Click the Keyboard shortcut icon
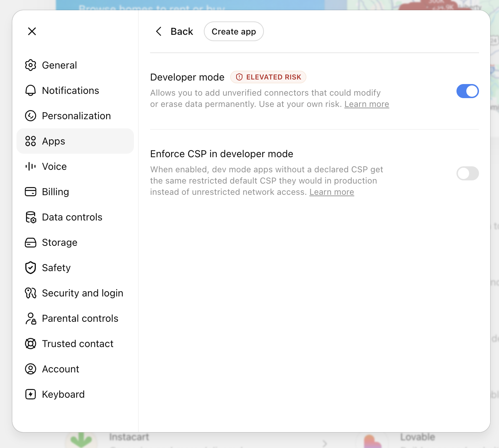Screen dimensions: 499x448 31,394
